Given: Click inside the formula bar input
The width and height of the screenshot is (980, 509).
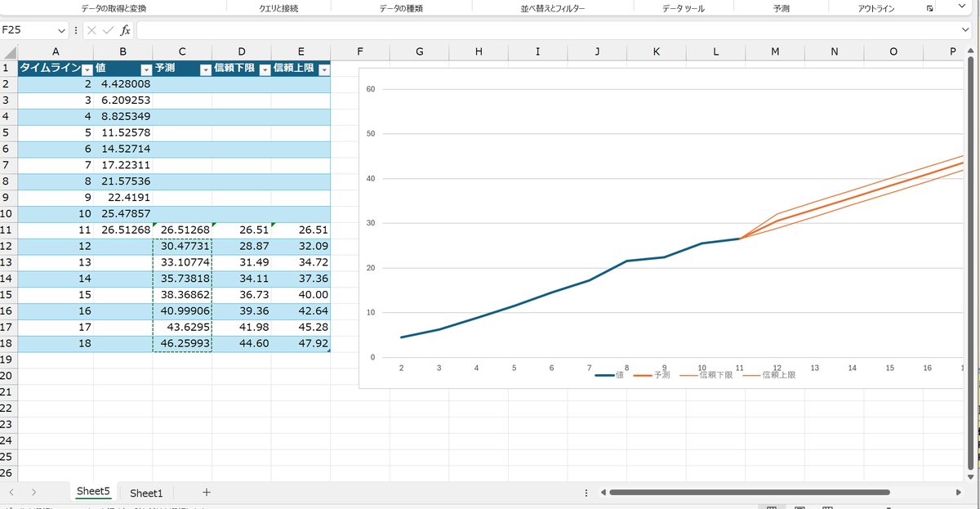Looking at the screenshot, I should [547, 30].
